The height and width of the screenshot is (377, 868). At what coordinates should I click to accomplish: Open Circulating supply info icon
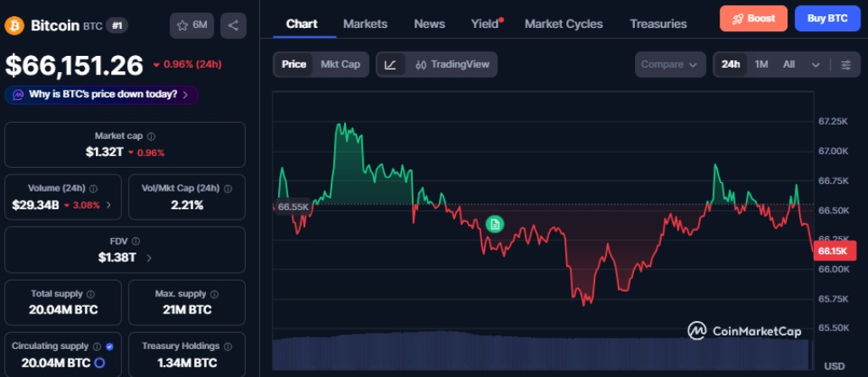(97, 347)
